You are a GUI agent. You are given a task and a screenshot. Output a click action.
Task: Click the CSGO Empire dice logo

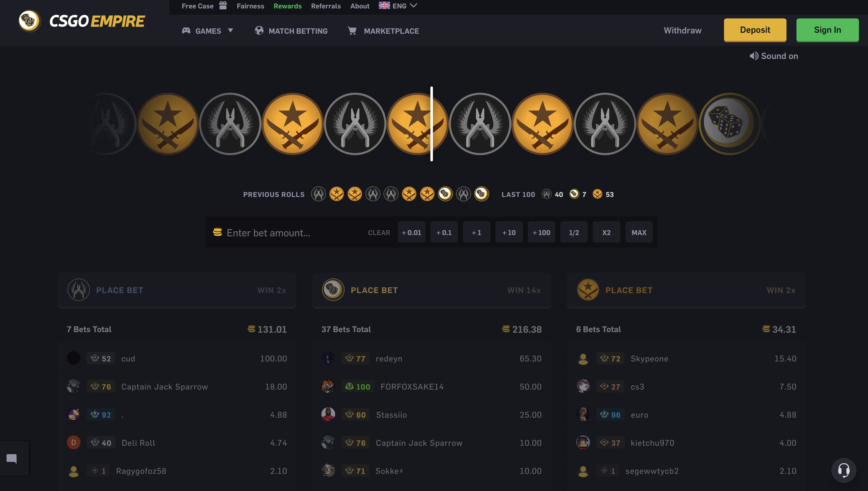(29, 21)
